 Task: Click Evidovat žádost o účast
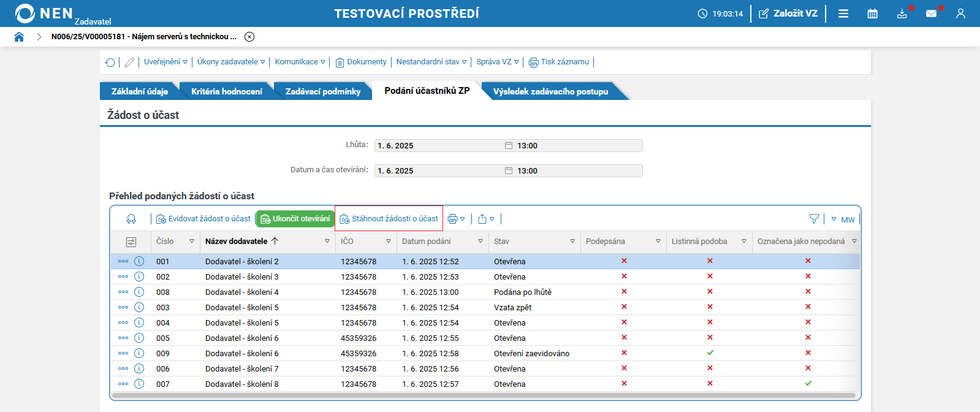tap(203, 219)
